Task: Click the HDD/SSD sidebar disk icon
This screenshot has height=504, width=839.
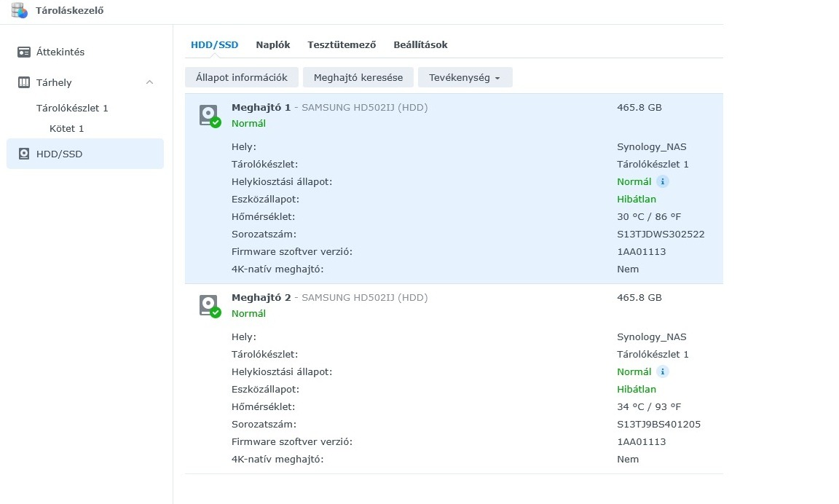Action: [24, 154]
